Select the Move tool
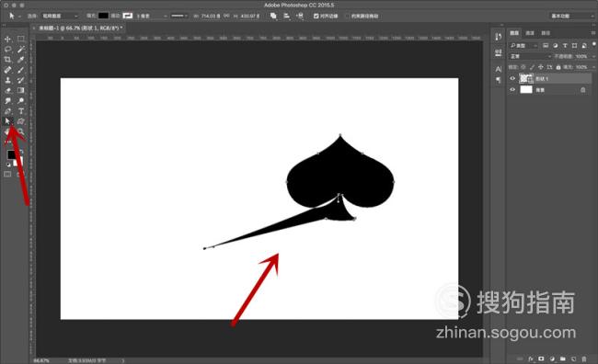This screenshot has width=598, height=364. [7, 39]
